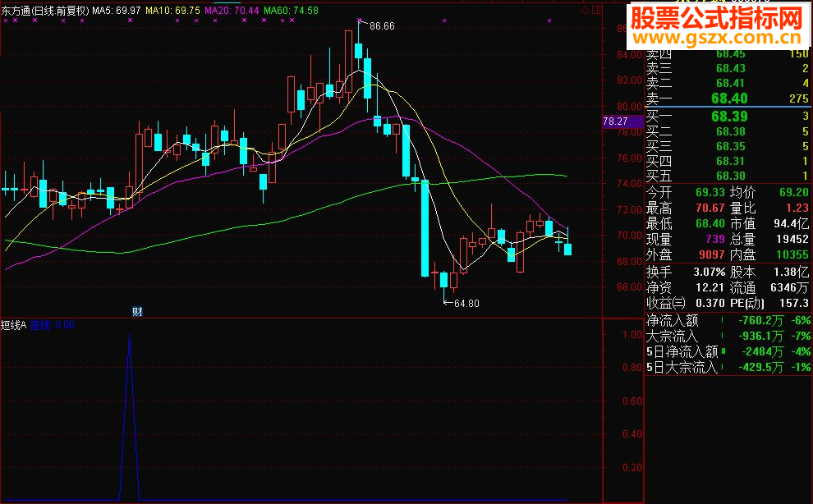The width and height of the screenshot is (813, 504).
Task: Click the 大宗流入 -936.1万 row
Action: coord(728,336)
